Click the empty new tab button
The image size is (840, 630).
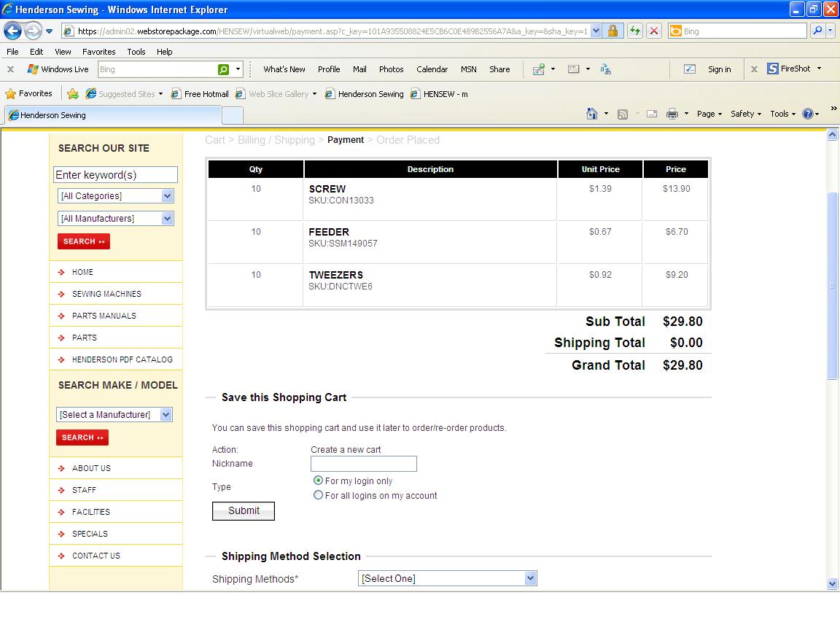point(233,115)
